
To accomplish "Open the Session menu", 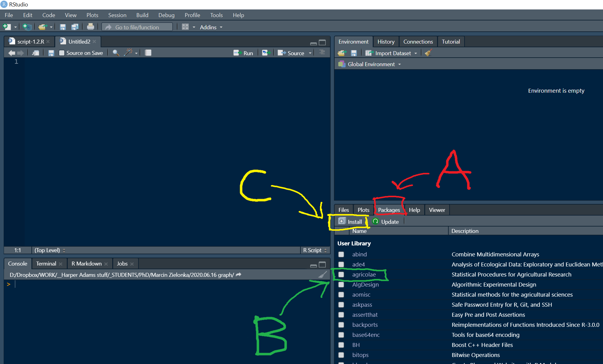I will click(117, 15).
